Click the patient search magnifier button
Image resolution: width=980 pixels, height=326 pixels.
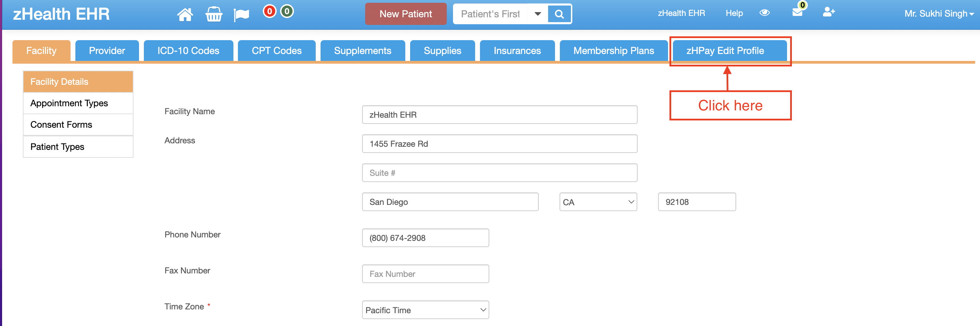[559, 14]
